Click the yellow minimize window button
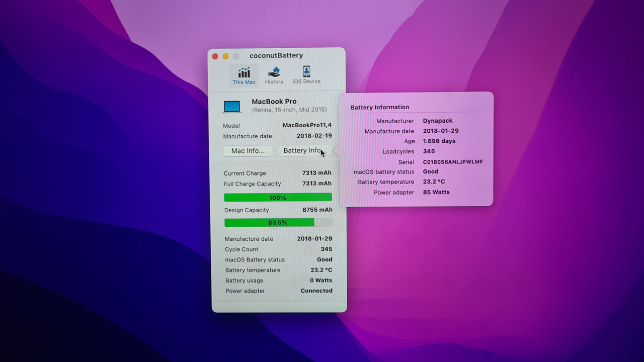Image resolution: width=644 pixels, height=362 pixels. pos(225,56)
